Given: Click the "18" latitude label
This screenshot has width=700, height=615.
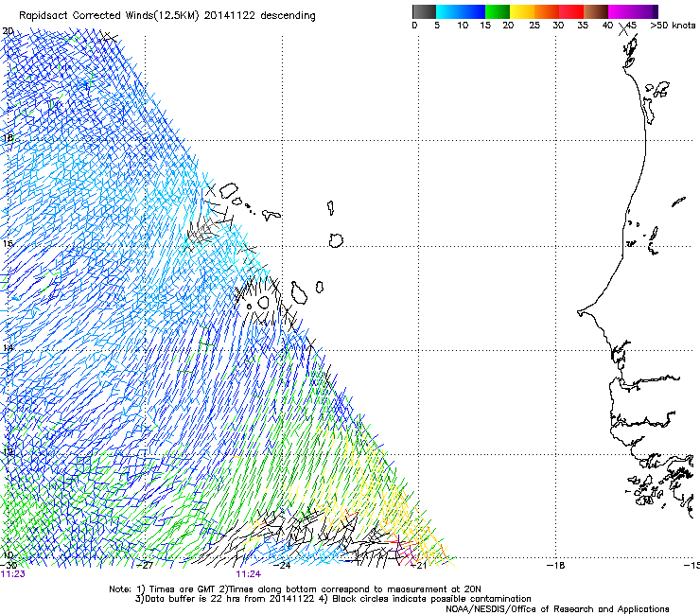Looking at the screenshot, I should point(8,137).
